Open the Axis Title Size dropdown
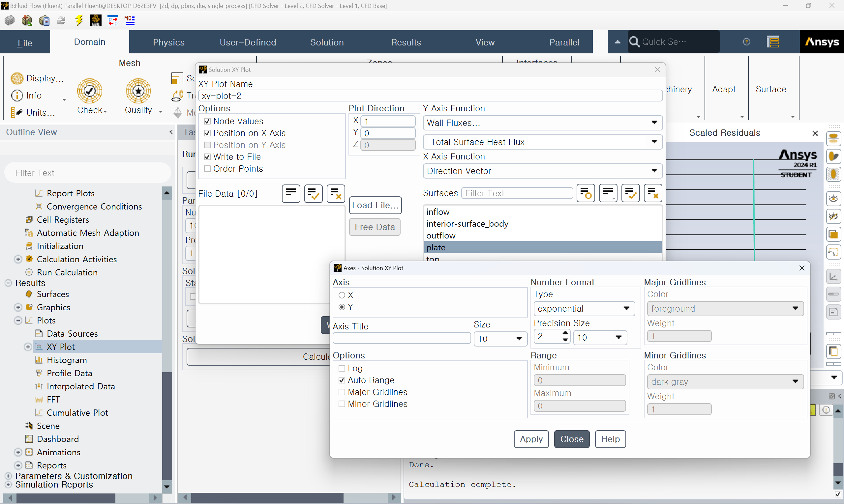Viewport: 844px width, 504px height. pos(500,339)
